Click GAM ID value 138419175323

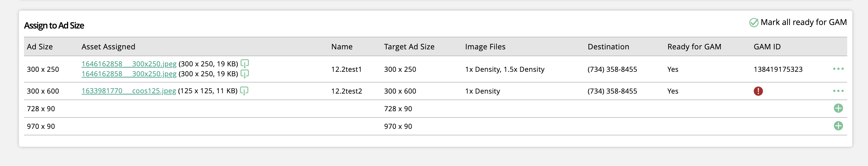point(778,69)
